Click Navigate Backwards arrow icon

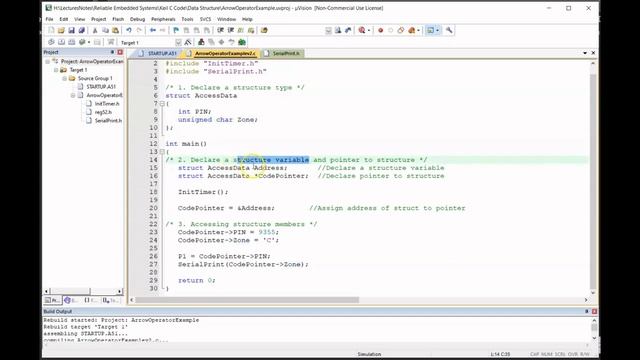coord(153,30)
